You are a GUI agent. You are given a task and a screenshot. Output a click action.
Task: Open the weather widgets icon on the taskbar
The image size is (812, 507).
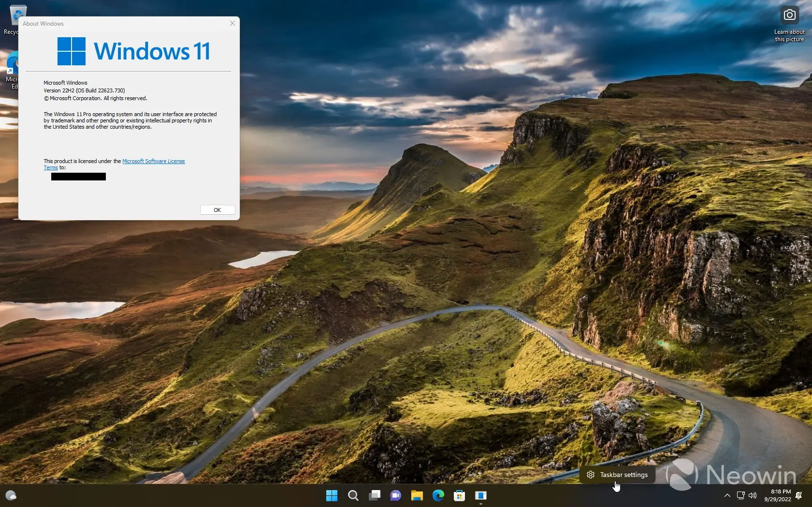11,495
